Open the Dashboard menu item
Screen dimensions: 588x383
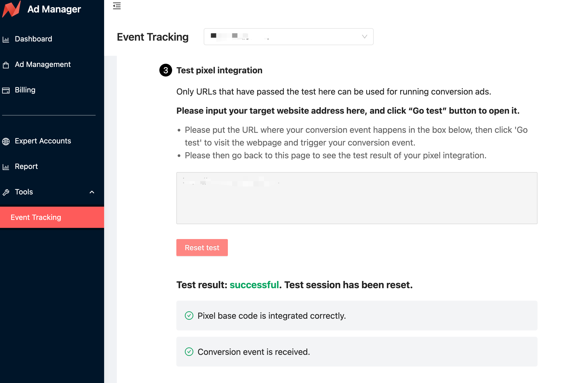33,39
